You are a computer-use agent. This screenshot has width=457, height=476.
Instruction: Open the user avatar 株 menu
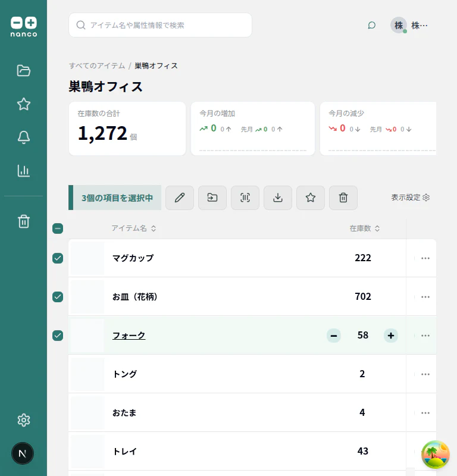tap(399, 25)
